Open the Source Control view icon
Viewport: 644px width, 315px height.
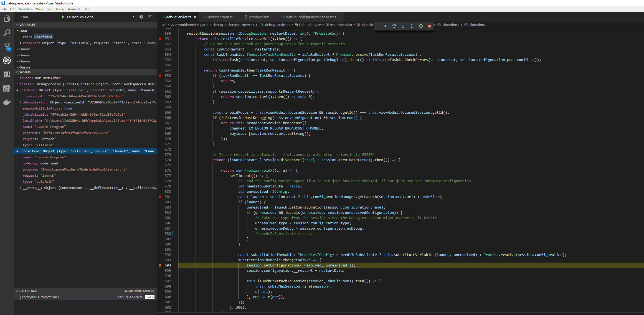[x=7, y=46]
